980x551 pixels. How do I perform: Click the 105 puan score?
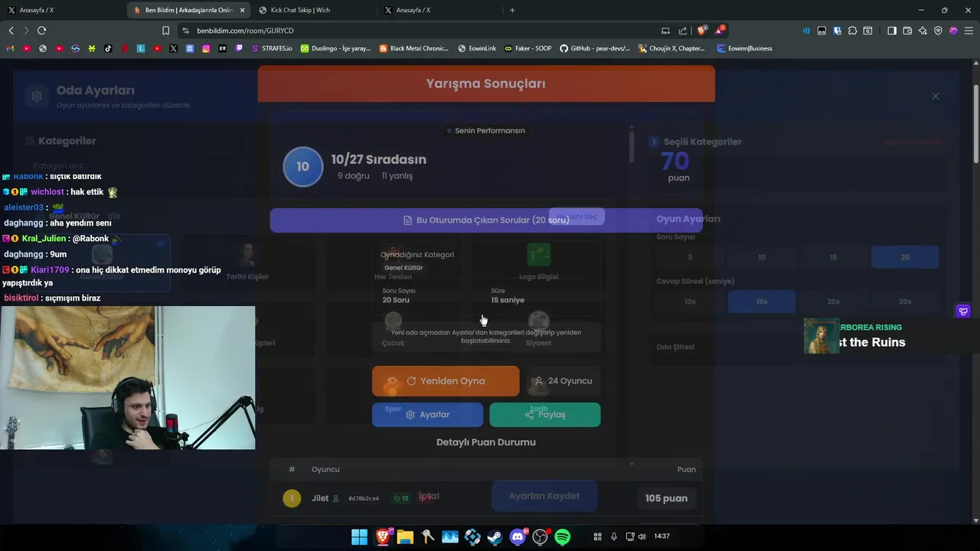coord(666,498)
